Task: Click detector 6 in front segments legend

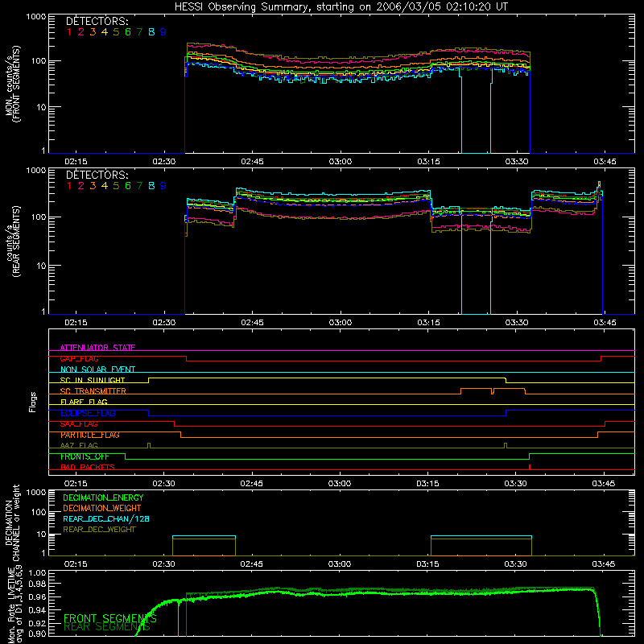Action: (x=128, y=32)
